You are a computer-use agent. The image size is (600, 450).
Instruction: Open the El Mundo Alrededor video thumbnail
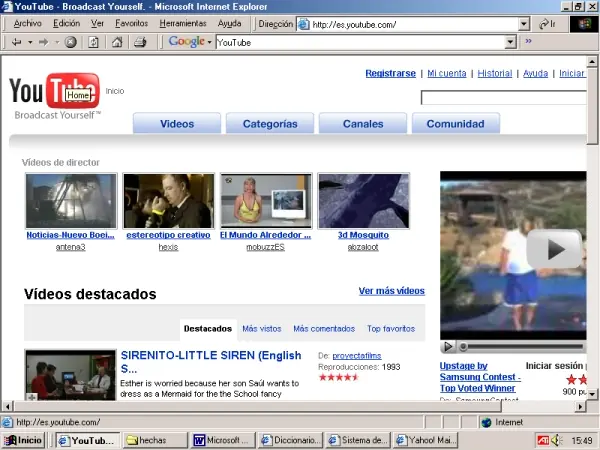[x=266, y=201]
